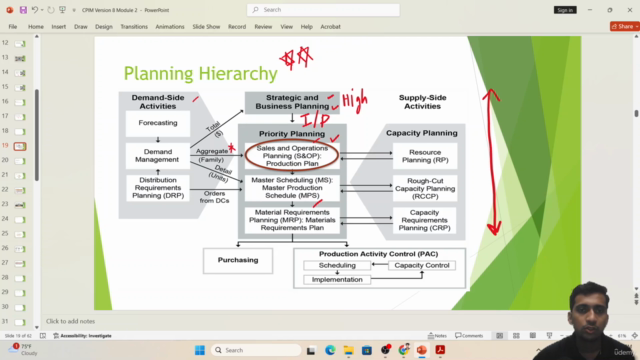The width and height of the screenshot is (640, 360).
Task: Fit slide to current window icon
Action: (x=635, y=336)
